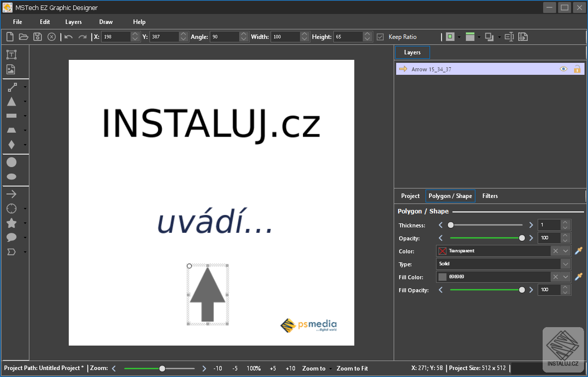588x377 pixels.
Task: Select the Star shape tool
Action: tap(11, 223)
